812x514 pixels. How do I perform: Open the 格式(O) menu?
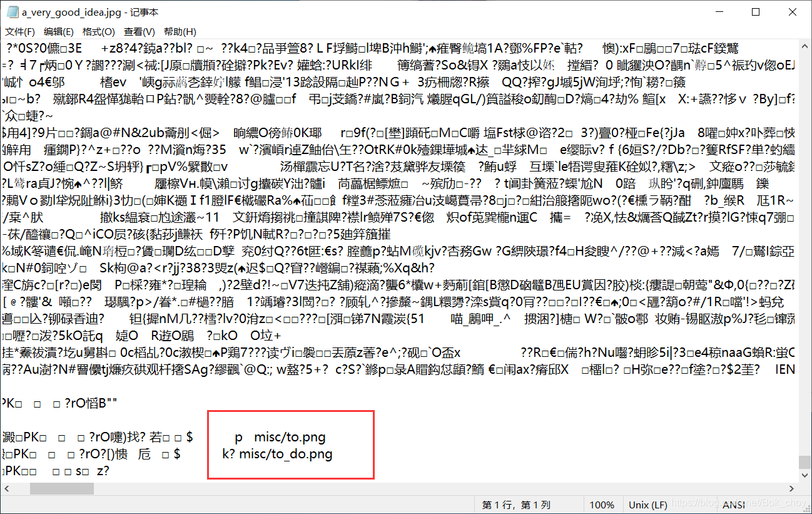pyautogui.click(x=99, y=32)
